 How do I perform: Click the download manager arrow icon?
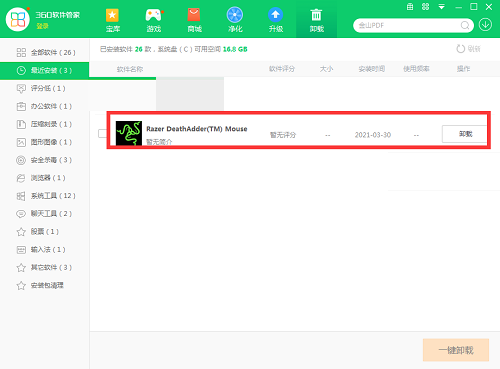point(485,25)
